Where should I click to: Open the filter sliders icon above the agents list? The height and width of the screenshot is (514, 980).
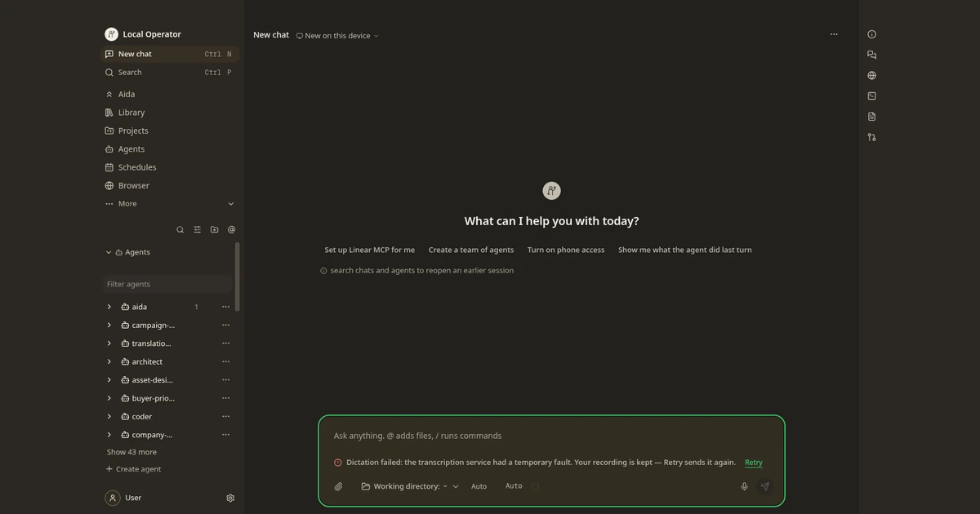[x=197, y=230]
